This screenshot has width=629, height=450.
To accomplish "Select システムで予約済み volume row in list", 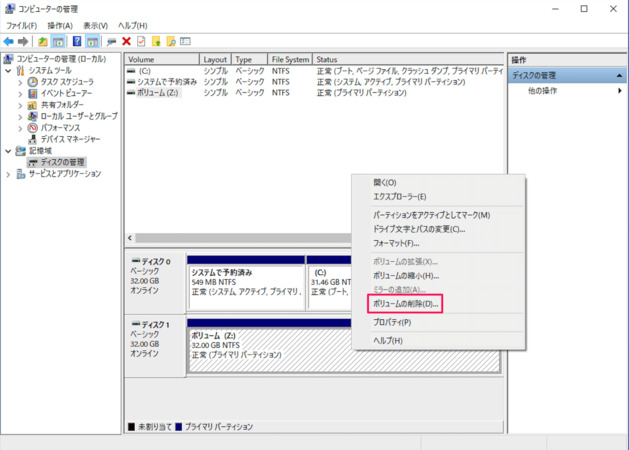I will coord(314,82).
